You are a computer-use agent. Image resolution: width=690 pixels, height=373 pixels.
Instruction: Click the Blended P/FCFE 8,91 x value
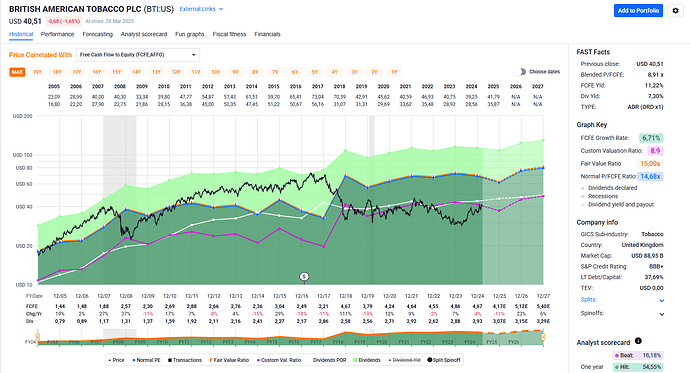click(x=656, y=75)
